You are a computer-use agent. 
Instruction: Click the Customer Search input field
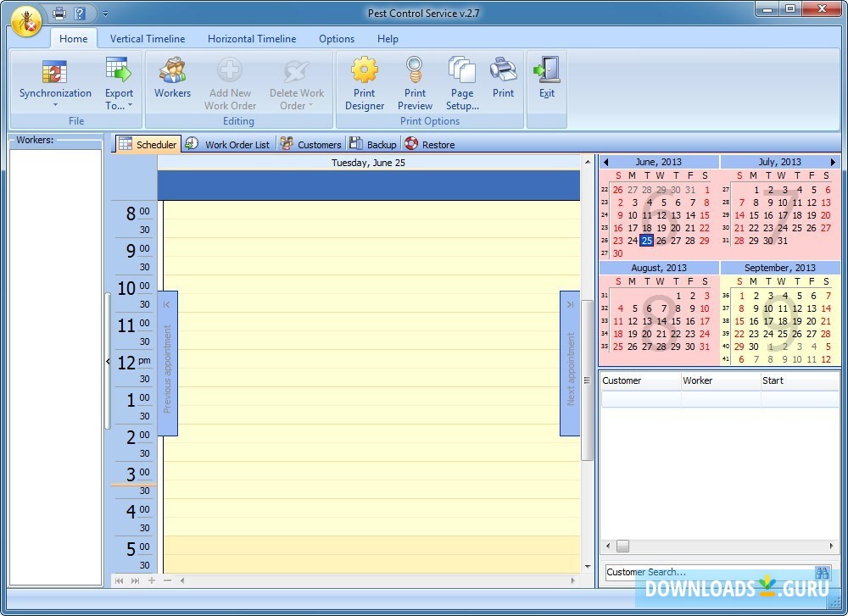pos(708,572)
